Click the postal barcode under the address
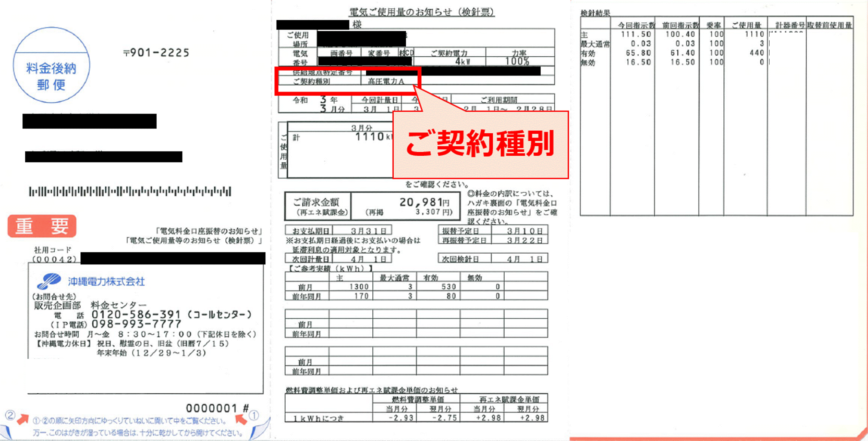Screen dimensions: 868x441 [x=130, y=192]
